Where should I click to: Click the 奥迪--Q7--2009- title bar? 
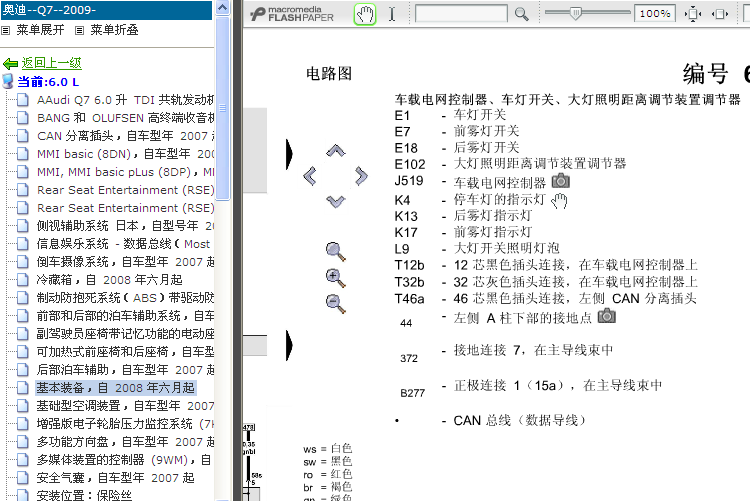(106, 10)
